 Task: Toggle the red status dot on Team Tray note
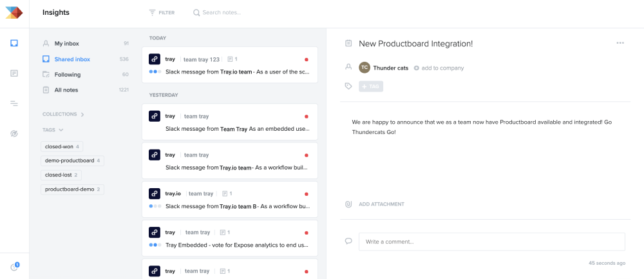pos(307,117)
